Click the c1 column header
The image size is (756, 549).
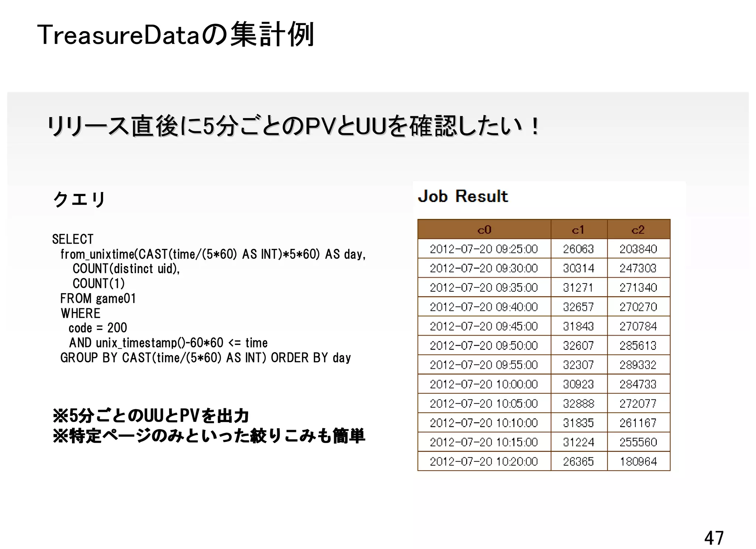[x=579, y=230]
